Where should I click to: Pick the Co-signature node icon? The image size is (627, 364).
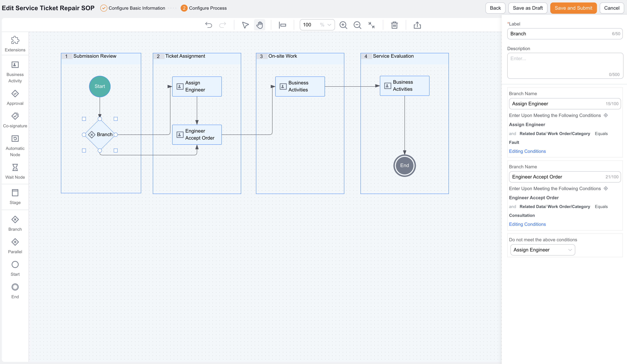click(15, 116)
